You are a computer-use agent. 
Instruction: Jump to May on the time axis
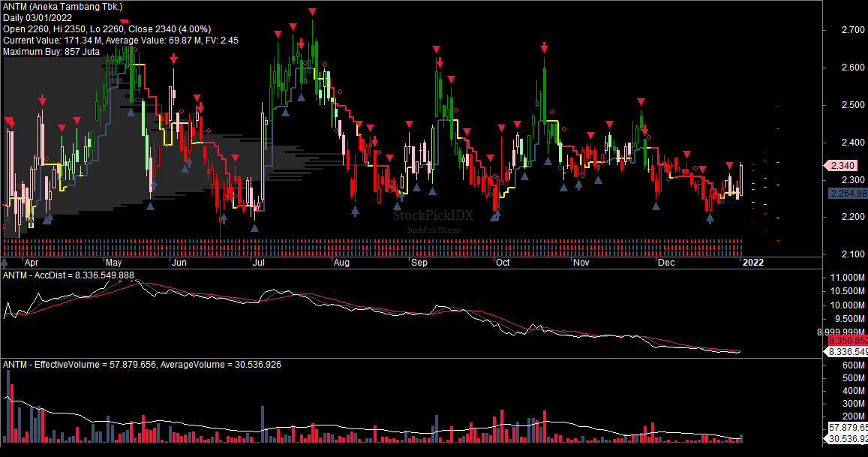113,262
